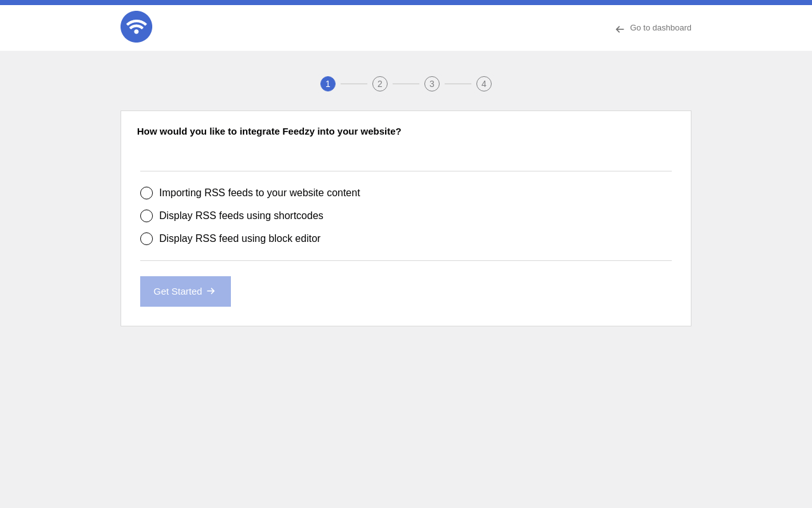Screen dimensions: 812x508
Task: Click the right arrow inside Get Started
Action: point(211,291)
